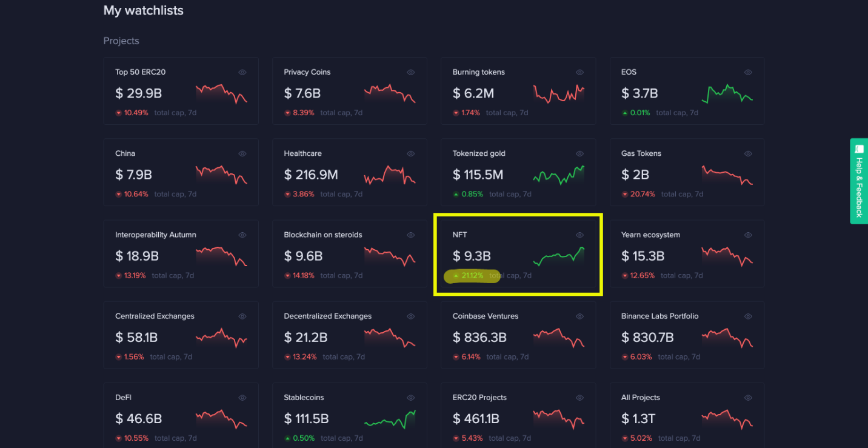Select the Coinbase Ventures $836.3B value
The height and width of the screenshot is (448, 868).
[x=479, y=338]
